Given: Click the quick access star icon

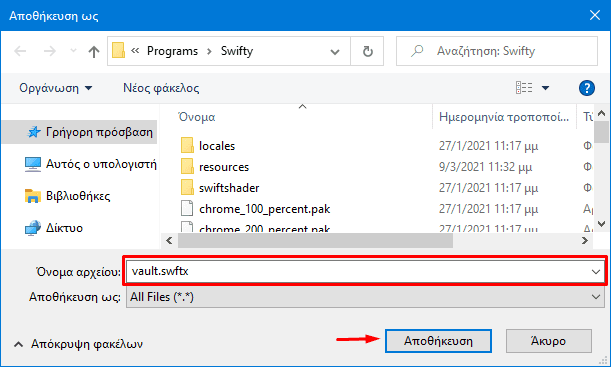Looking at the screenshot, I should (34, 132).
